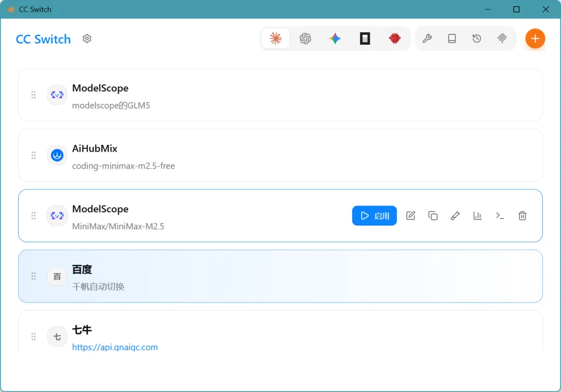This screenshot has width=561, height=392.
Task: Click the 七牛 provider name
Action: click(82, 330)
